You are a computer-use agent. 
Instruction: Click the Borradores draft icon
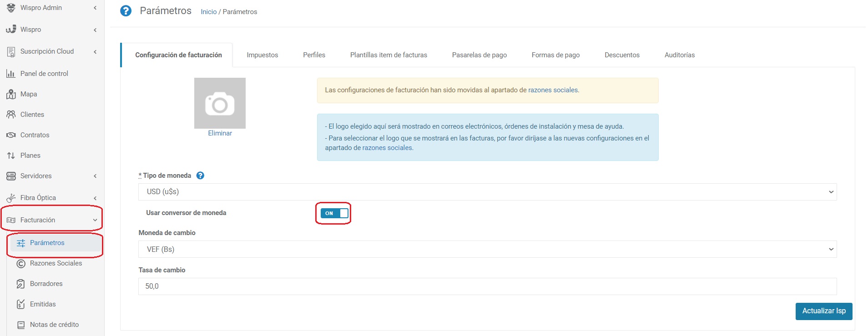(21, 284)
